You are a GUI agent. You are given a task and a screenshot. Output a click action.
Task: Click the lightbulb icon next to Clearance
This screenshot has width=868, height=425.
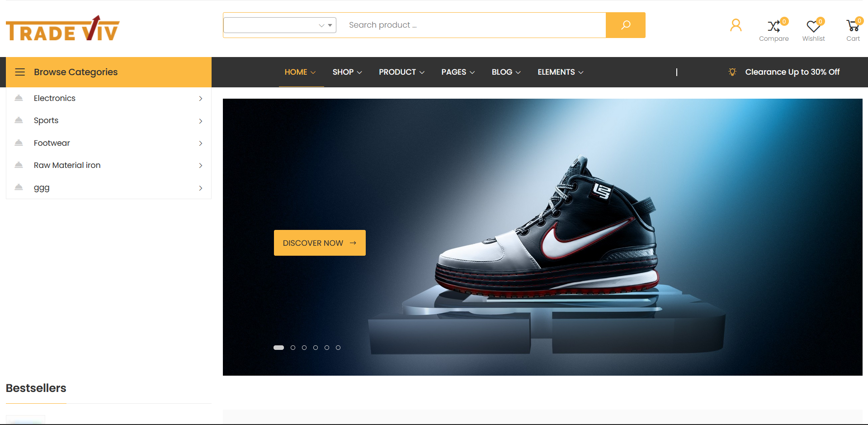coord(732,72)
